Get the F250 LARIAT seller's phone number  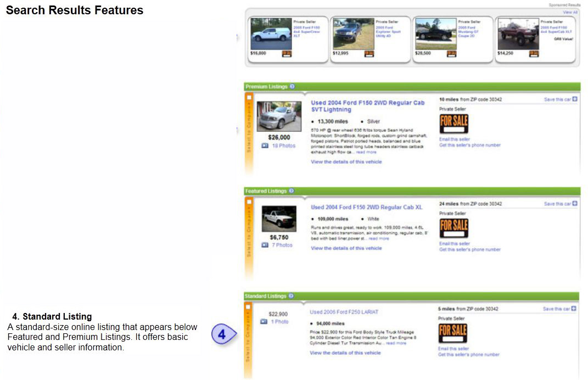[469, 354]
